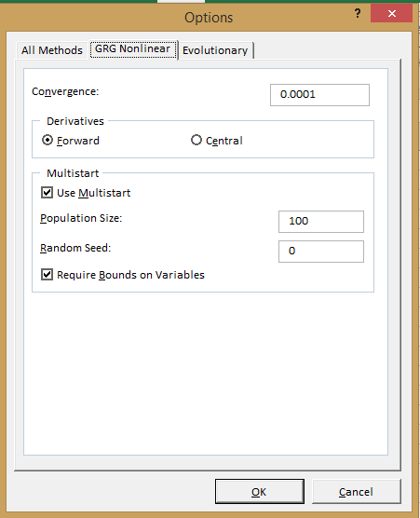Confirm settings with the OK button
Image resolution: width=420 pixels, height=518 pixels.
260,492
